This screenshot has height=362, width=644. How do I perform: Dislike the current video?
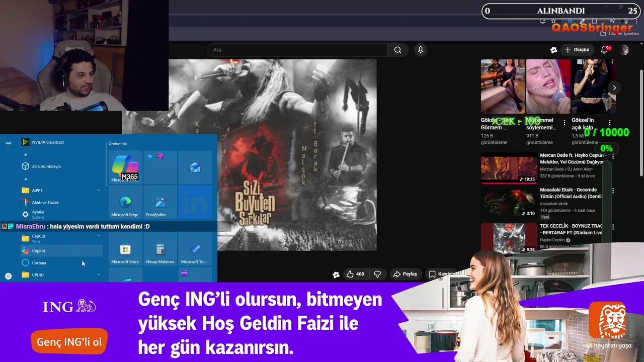[x=377, y=274]
